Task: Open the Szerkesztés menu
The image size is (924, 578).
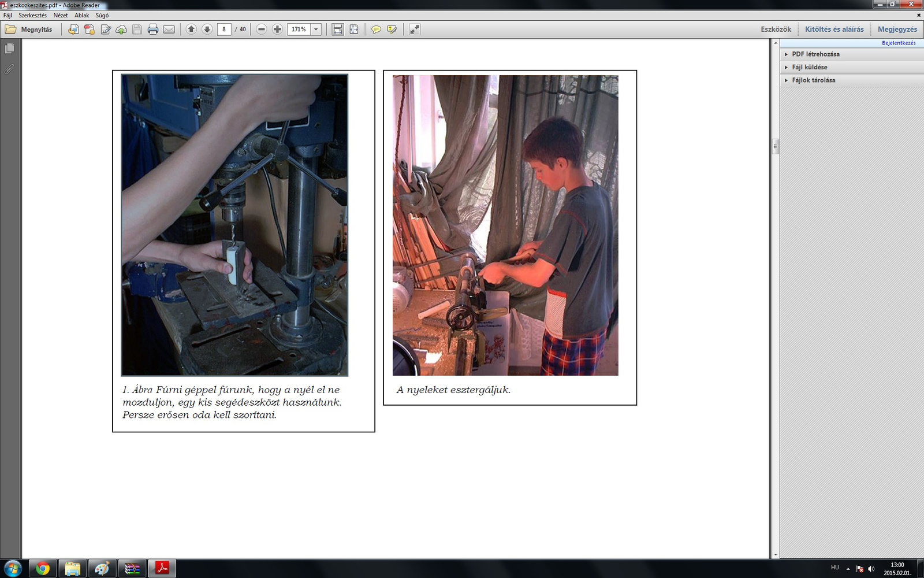Action: (32, 15)
